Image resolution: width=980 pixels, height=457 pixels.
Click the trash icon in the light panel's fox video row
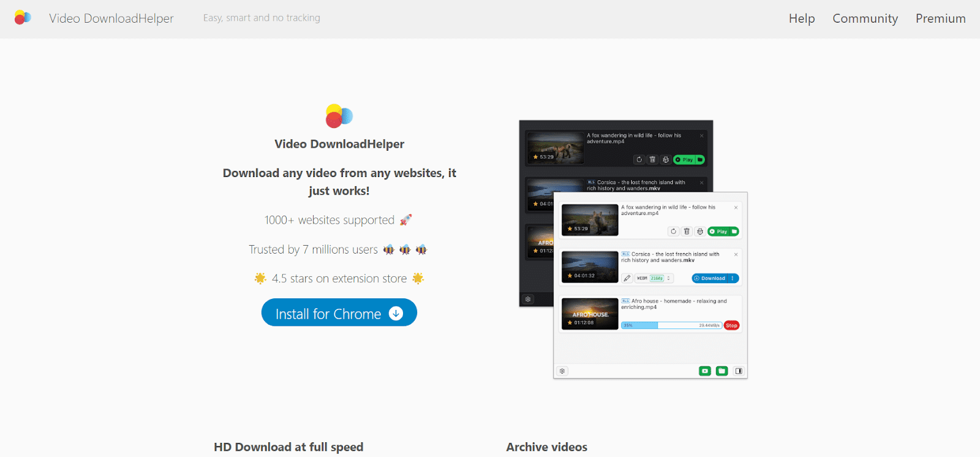click(x=687, y=232)
